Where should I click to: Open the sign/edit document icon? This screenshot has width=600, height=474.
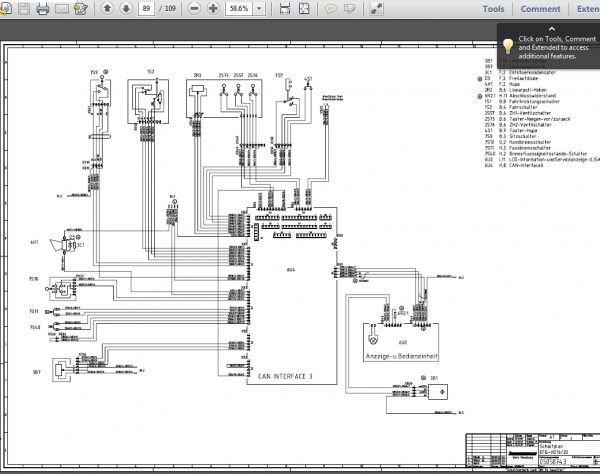[x=81, y=8]
